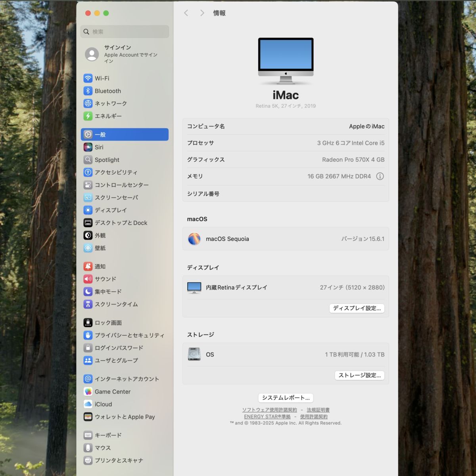Viewport: 476px width, 476px height.
Task: Open システムレポート... button
Action: pyautogui.click(x=286, y=398)
